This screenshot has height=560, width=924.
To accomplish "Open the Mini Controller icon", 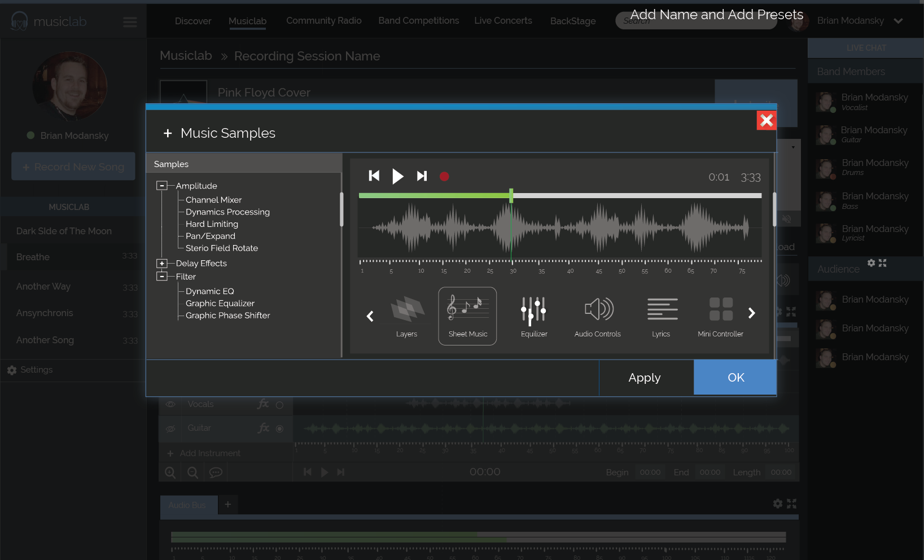I will pos(721,309).
